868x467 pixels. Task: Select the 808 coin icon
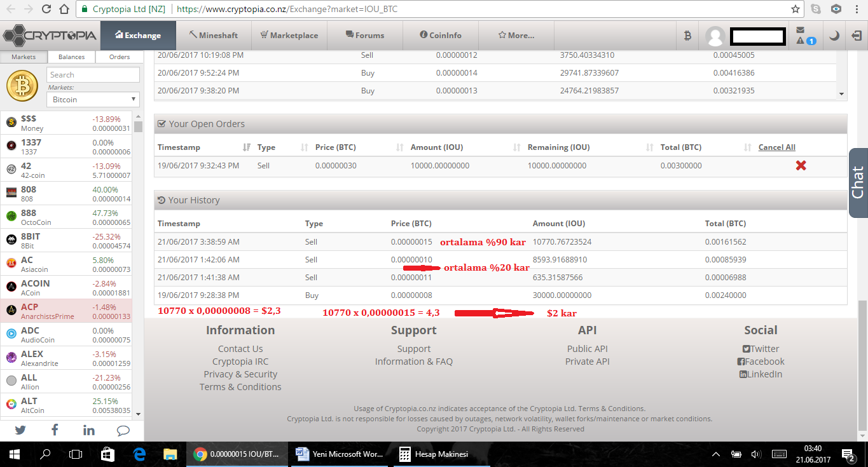[11, 193]
